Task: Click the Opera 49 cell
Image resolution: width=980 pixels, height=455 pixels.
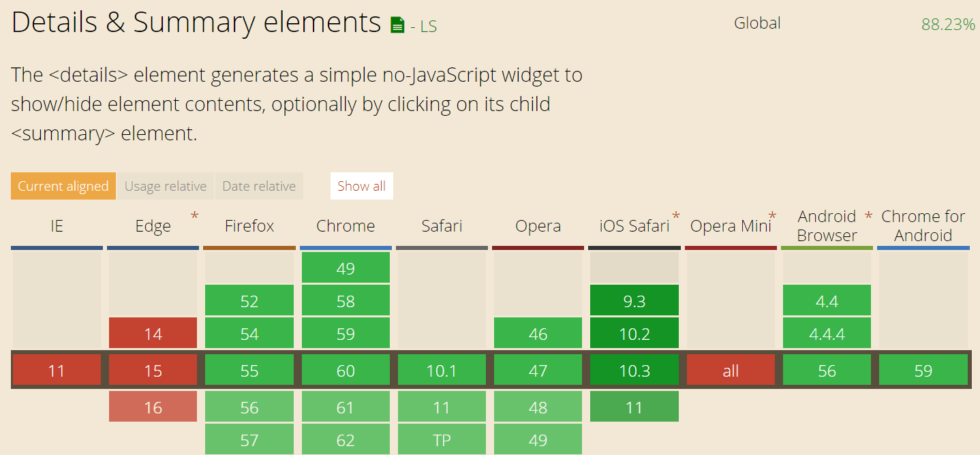Action: (538, 439)
